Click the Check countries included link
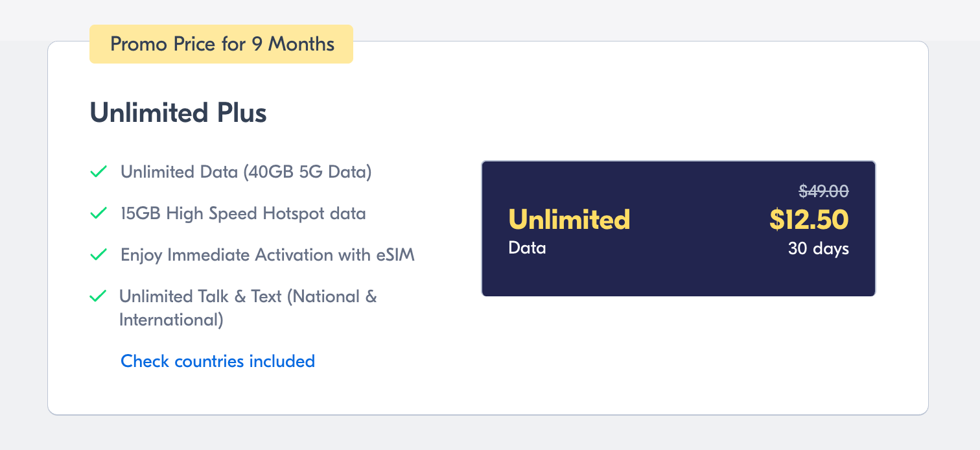Screen dimensions: 980x450 tap(218, 361)
